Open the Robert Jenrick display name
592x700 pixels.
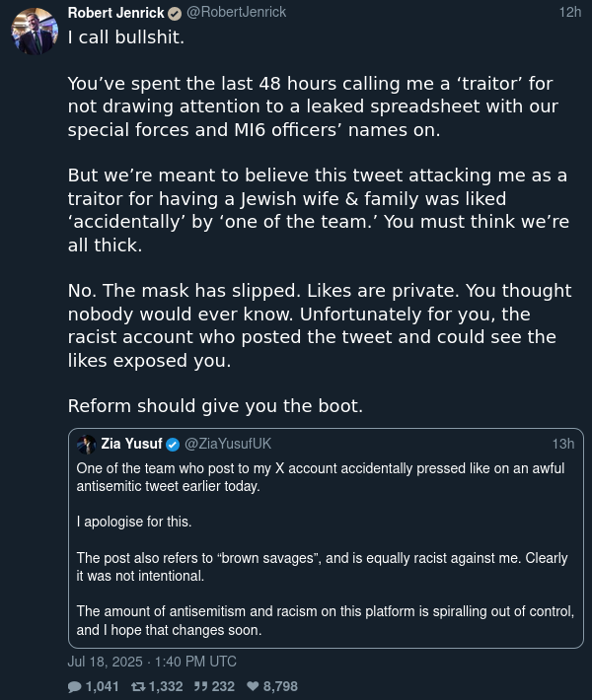(x=116, y=13)
